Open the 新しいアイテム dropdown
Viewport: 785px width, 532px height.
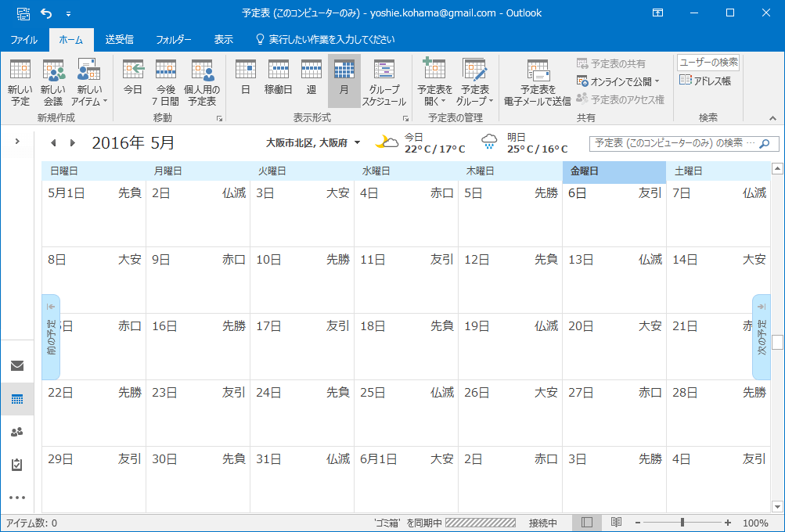tap(89, 83)
